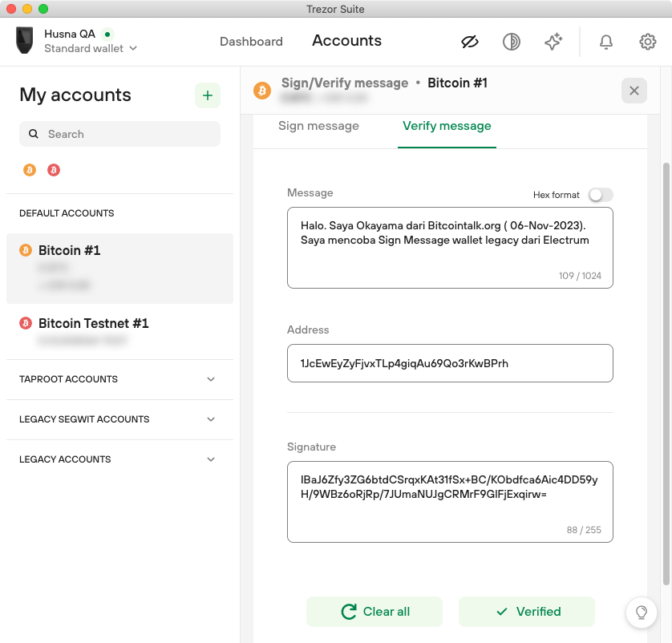Select the Bitcoin Testnet #1 account
Viewport: 672px width, 643px height.
pyautogui.click(x=119, y=332)
